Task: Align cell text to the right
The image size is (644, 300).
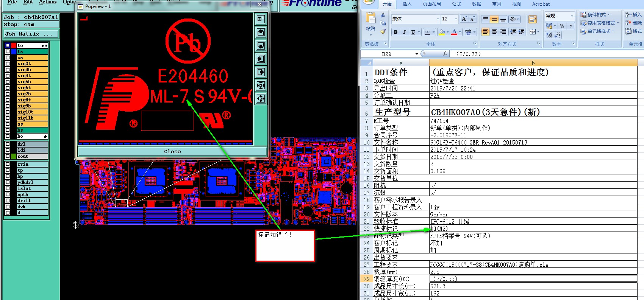Action: (x=503, y=32)
